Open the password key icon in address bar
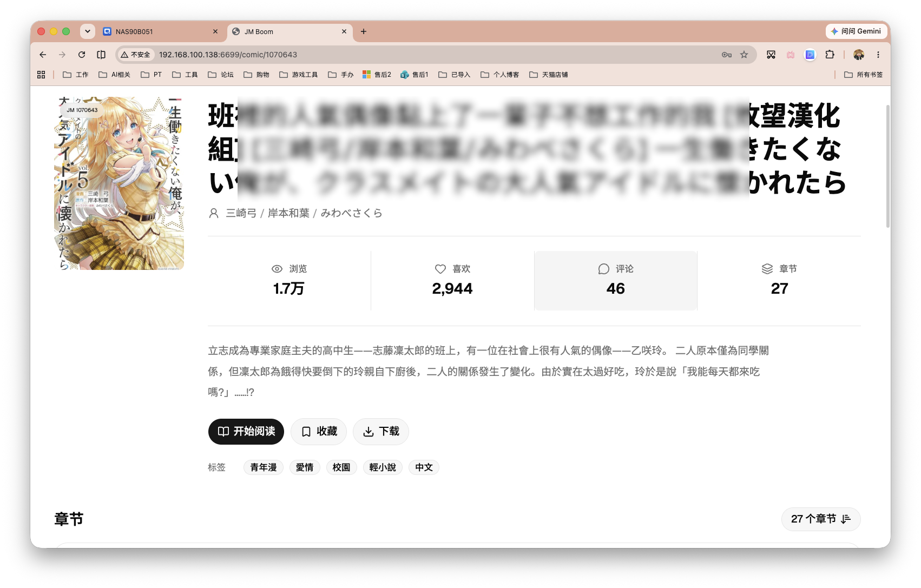Screen dimensions: 921x588 coord(727,55)
